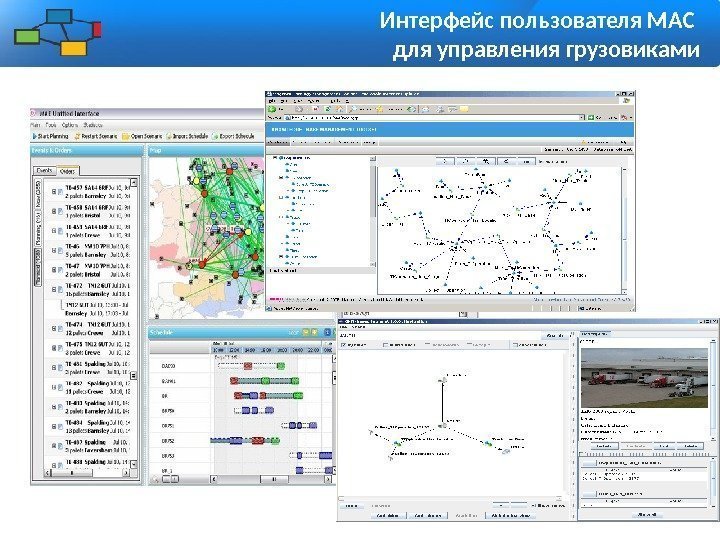Click the document icon of order TE-484
Screen dimensions: 720x540
coord(60,427)
